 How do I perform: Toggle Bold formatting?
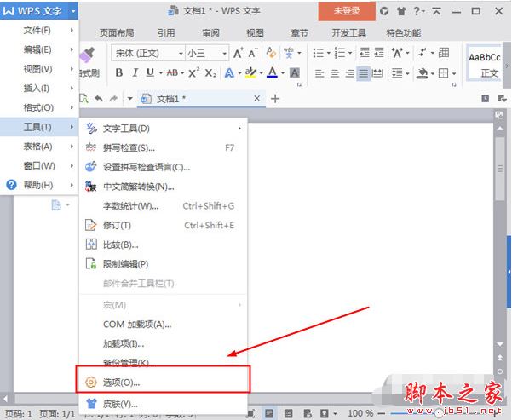click(x=119, y=72)
